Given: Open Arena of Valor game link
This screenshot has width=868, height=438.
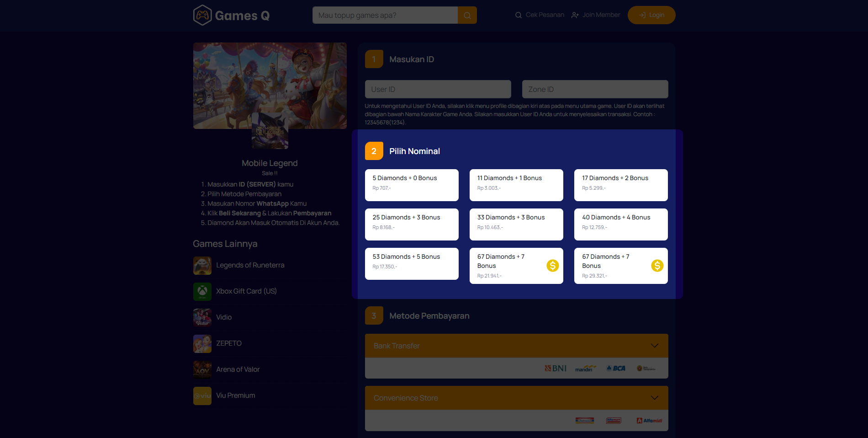Looking at the screenshot, I should point(238,369).
